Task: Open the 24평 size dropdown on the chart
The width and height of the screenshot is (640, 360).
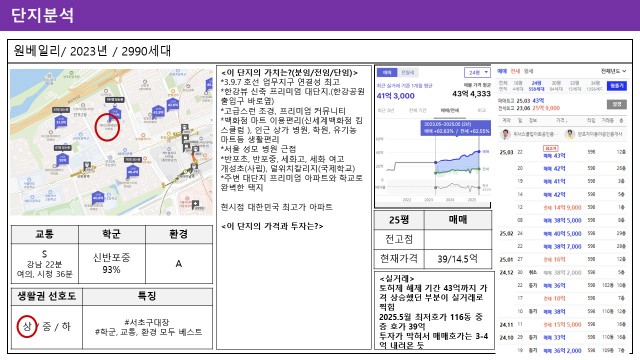Action: point(477,73)
